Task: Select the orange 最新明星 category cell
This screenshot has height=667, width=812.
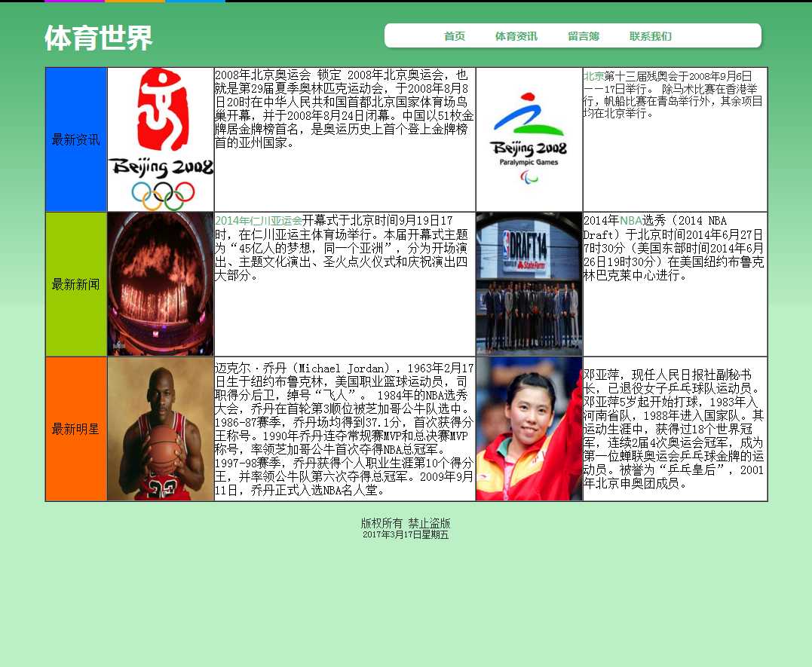Action: (76, 429)
